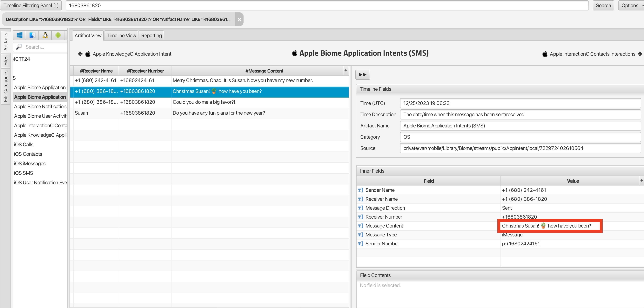Image resolution: width=644 pixels, height=308 pixels.
Task: Click the Time (UTC) value field
Action: coord(520,103)
